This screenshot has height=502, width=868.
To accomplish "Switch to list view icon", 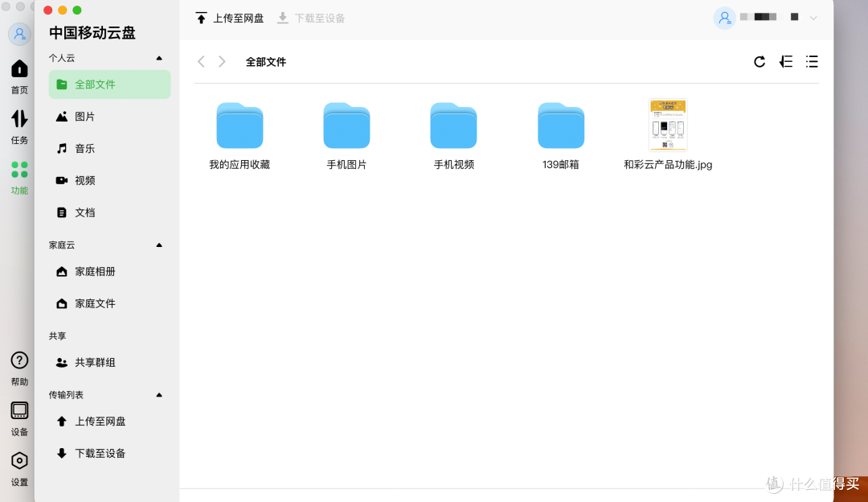I will (812, 61).
